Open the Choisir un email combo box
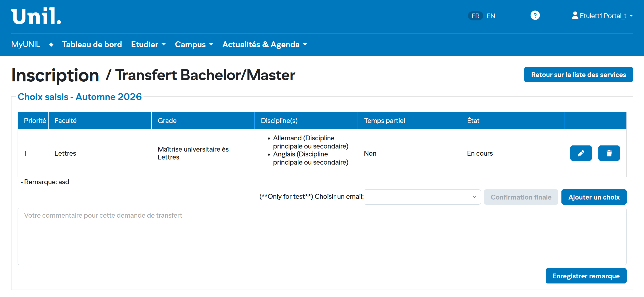The image size is (644, 297). click(x=422, y=197)
